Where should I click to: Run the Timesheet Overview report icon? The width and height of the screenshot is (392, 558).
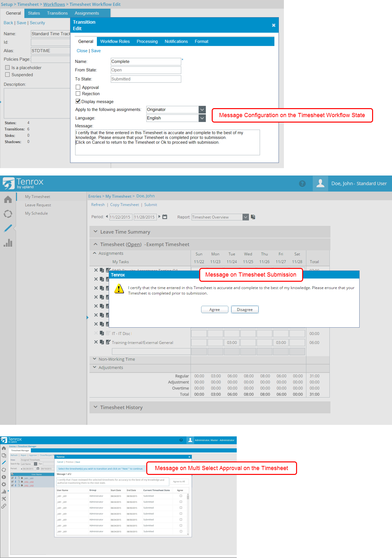click(x=253, y=217)
